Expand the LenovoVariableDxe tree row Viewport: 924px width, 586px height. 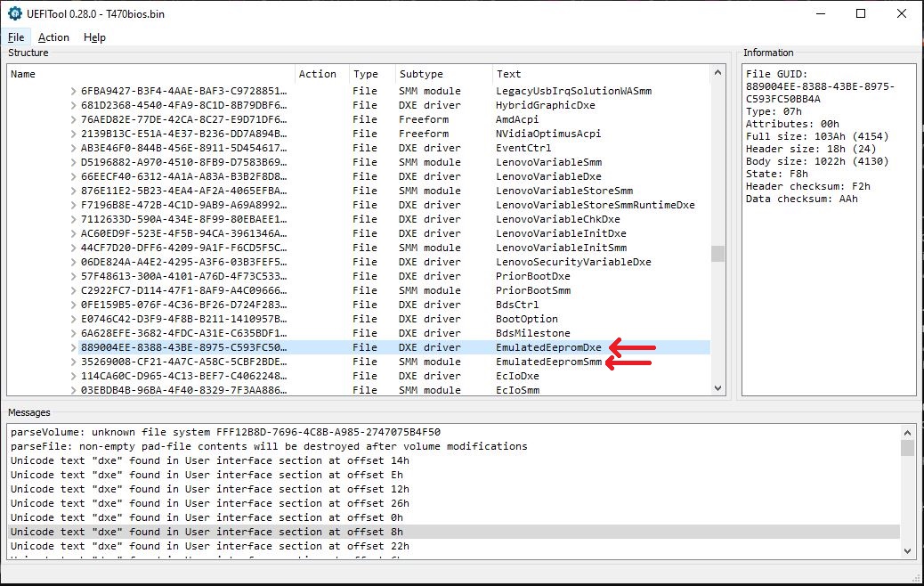click(73, 176)
